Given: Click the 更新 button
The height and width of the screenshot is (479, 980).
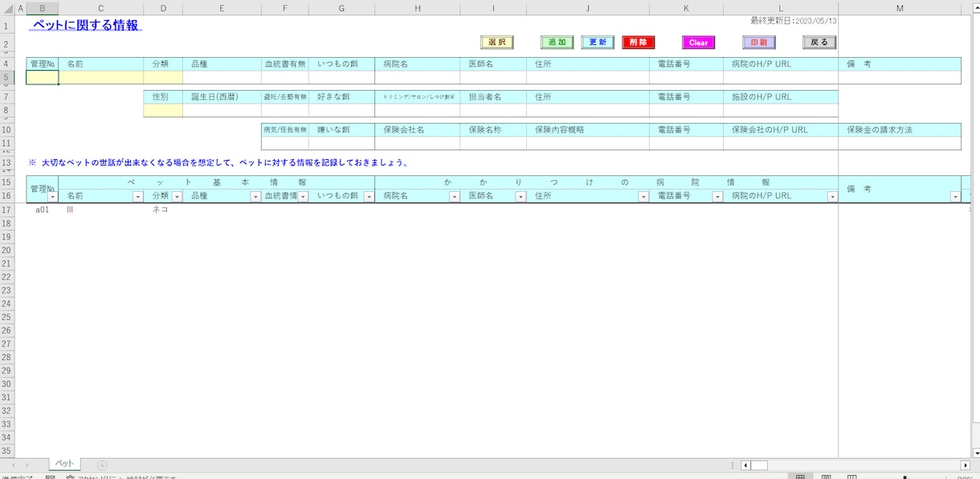Looking at the screenshot, I should point(598,43).
